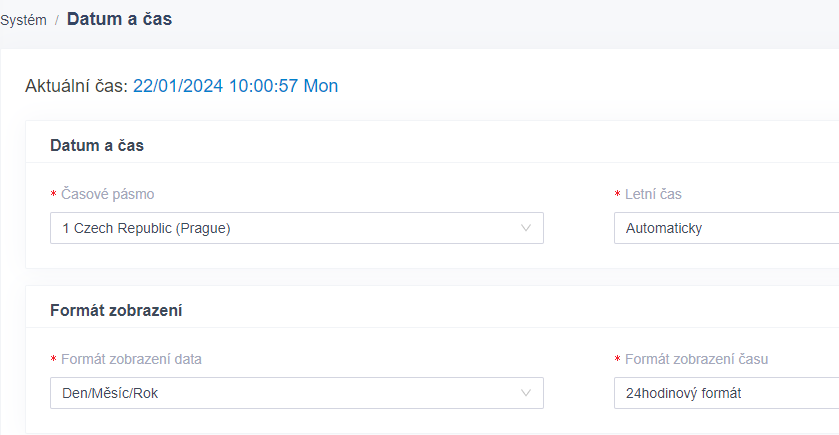The image size is (839, 435).
Task: Click the Datum a čas breadcrumb title
Action: coord(119,19)
